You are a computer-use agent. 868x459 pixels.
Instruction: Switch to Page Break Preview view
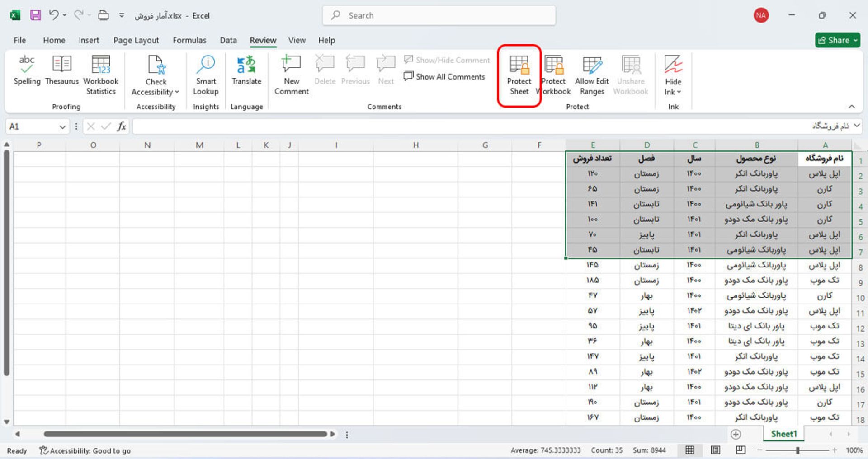tap(741, 450)
